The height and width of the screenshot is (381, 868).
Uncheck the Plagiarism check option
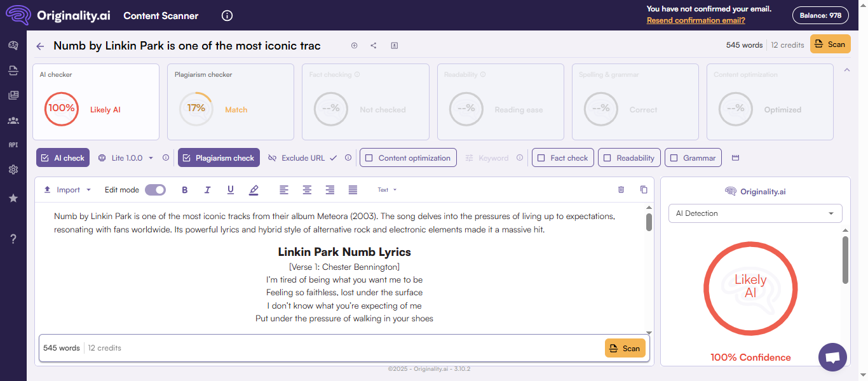[x=219, y=158]
